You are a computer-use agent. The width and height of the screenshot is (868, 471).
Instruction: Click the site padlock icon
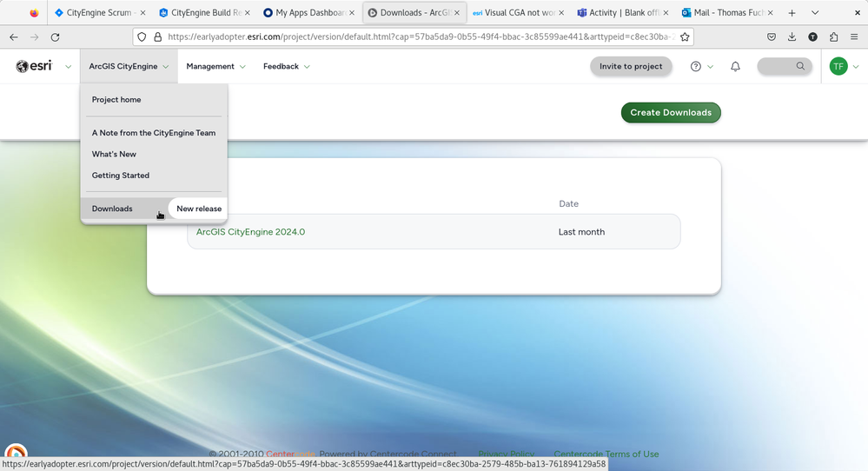(158, 37)
